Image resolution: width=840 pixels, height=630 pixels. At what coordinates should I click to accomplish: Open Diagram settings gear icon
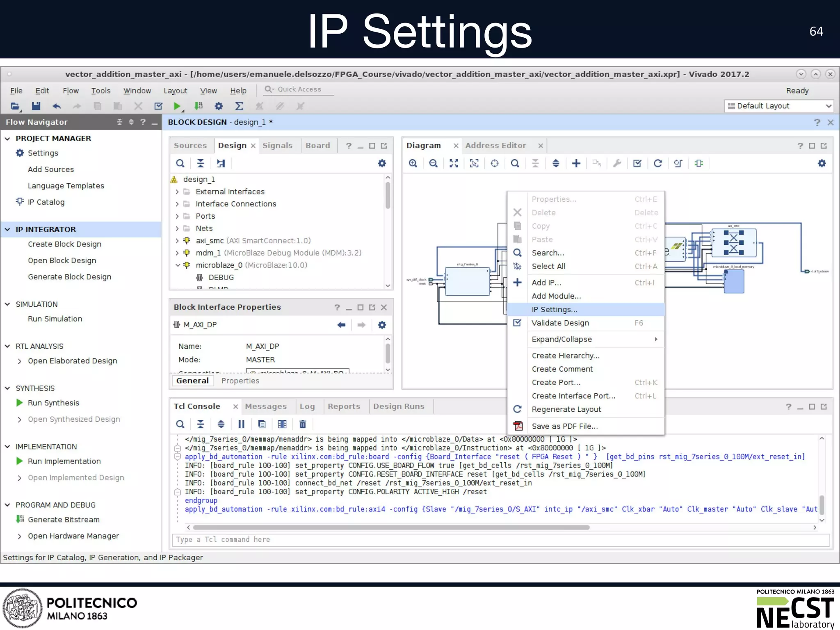pos(822,163)
